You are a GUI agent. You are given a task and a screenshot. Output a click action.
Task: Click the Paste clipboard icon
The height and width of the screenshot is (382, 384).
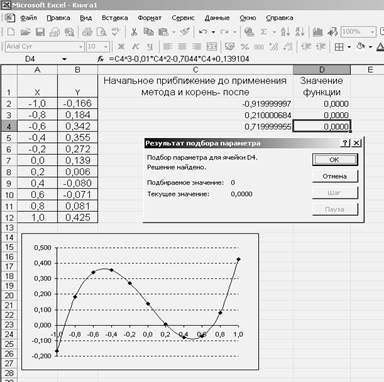tap(163, 32)
